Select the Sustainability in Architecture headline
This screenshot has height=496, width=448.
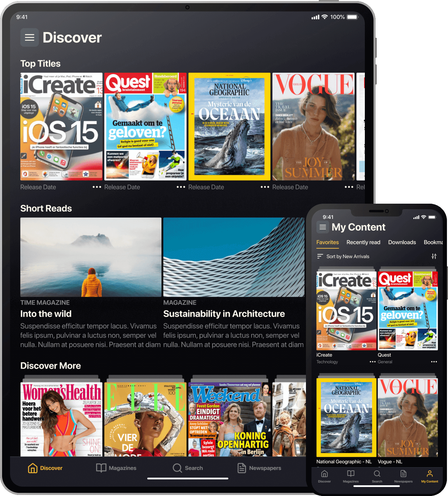click(x=224, y=314)
